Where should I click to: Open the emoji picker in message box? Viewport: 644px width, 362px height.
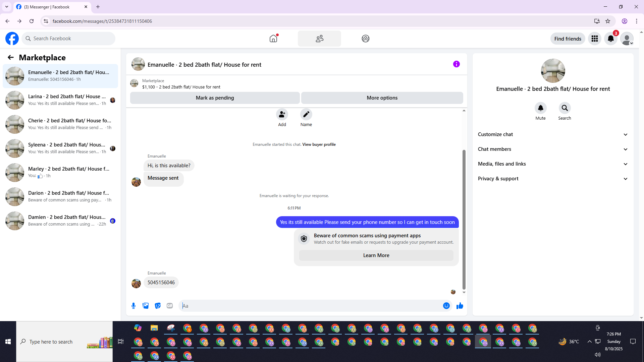[446, 306]
